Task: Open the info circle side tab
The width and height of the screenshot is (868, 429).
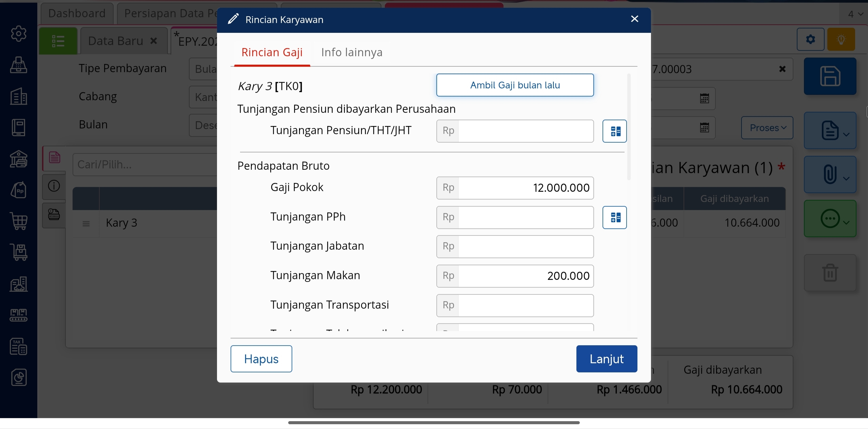Action: pyautogui.click(x=54, y=186)
